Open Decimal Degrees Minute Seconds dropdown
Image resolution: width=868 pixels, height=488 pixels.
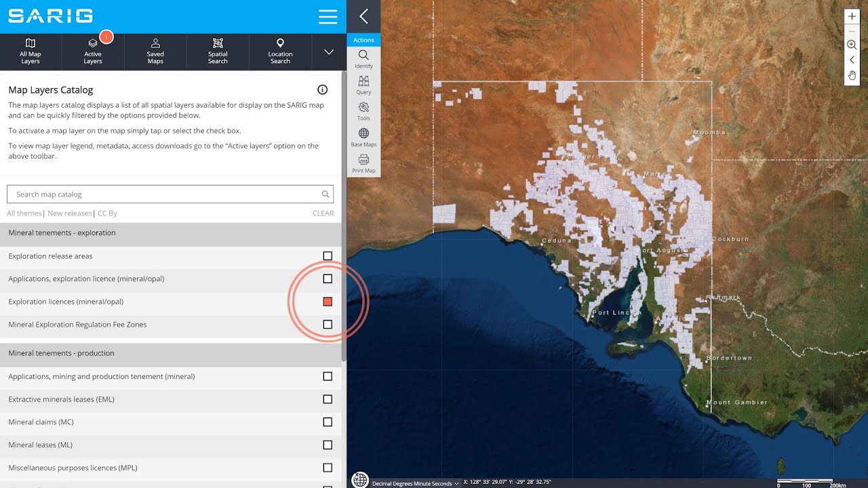click(x=416, y=483)
